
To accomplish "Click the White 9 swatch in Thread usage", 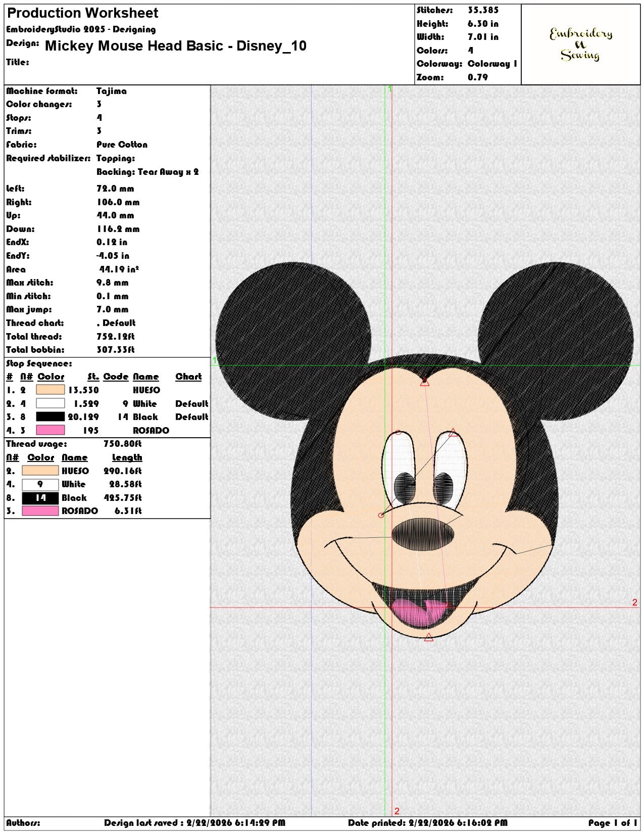I will pos(40,484).
